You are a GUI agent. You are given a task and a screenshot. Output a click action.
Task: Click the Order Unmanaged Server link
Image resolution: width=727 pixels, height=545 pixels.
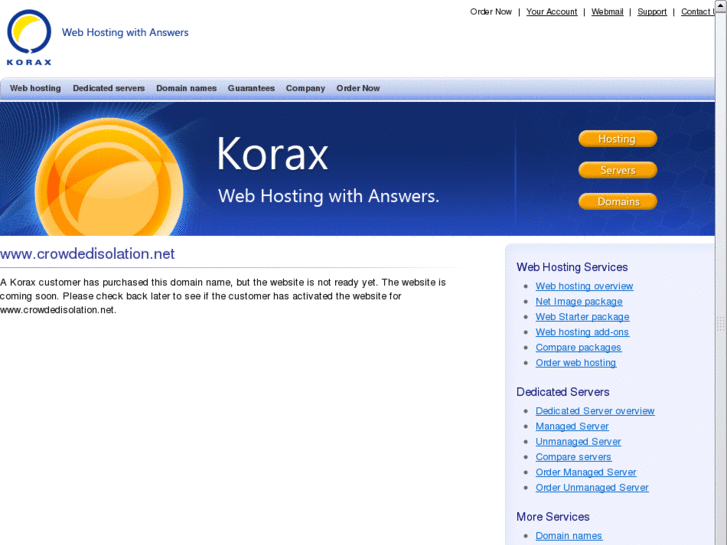coord(592,487)
